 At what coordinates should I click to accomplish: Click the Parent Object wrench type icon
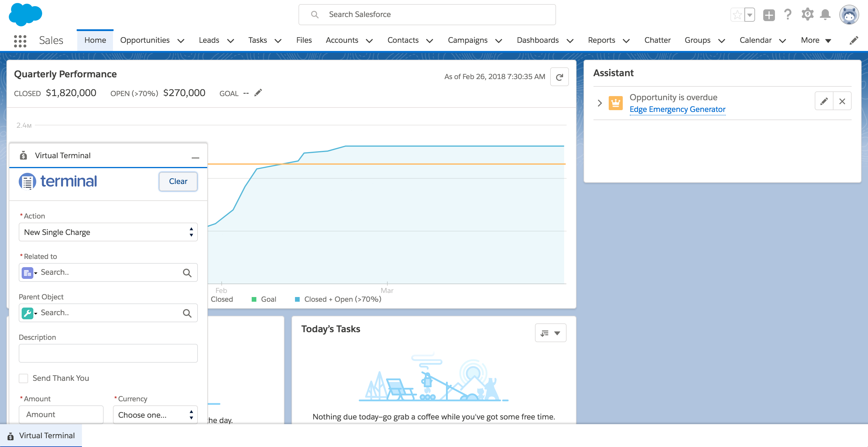27,313
